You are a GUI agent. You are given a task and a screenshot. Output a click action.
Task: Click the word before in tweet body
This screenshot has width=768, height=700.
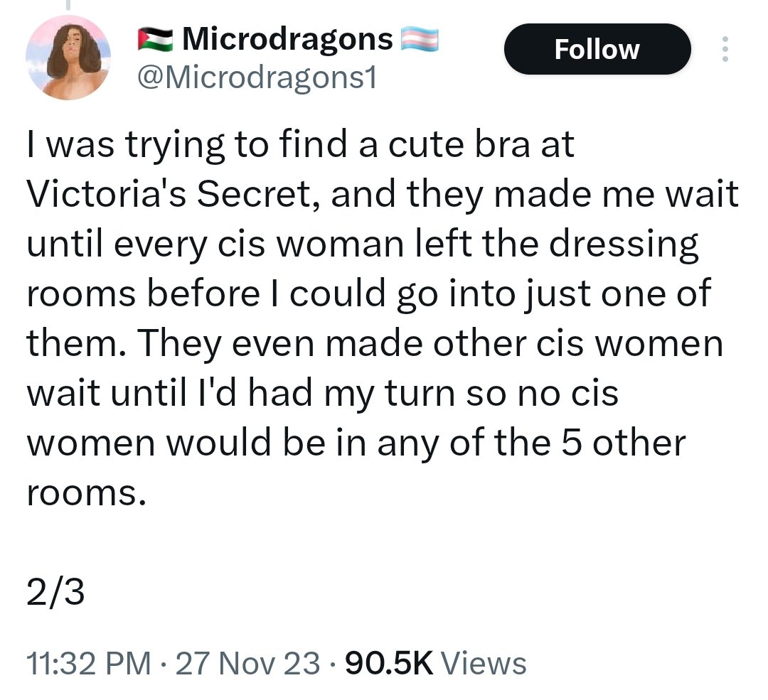point(203,294)
